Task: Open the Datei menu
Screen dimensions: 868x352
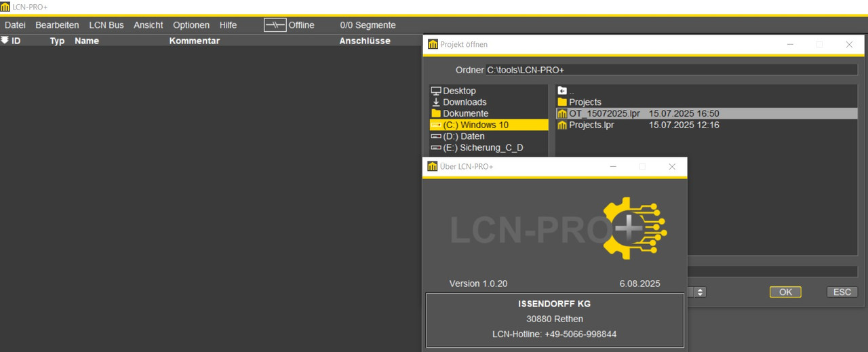Action: [x=15, y=25]
